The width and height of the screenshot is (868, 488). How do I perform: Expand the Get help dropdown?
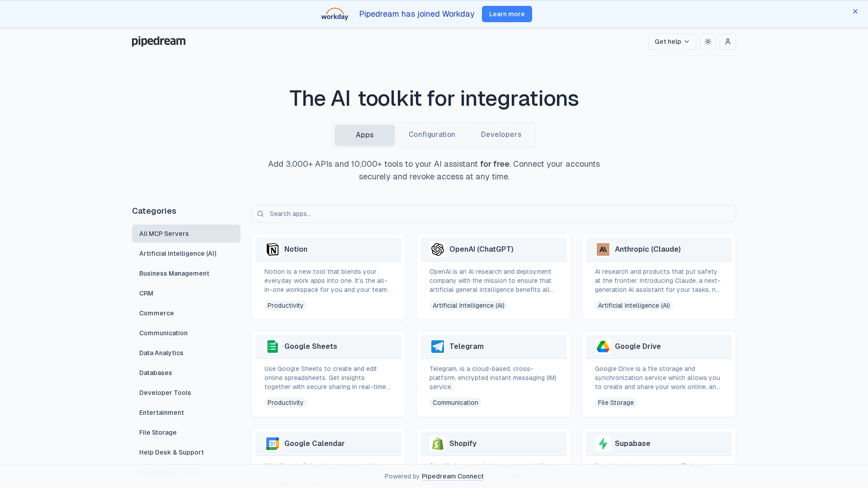672,42
